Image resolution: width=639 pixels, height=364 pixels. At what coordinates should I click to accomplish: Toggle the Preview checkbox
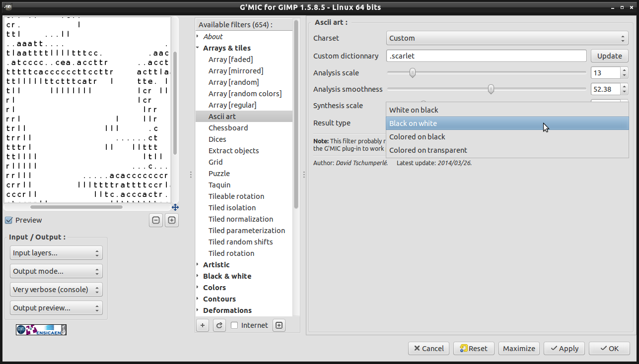(9, 220)
